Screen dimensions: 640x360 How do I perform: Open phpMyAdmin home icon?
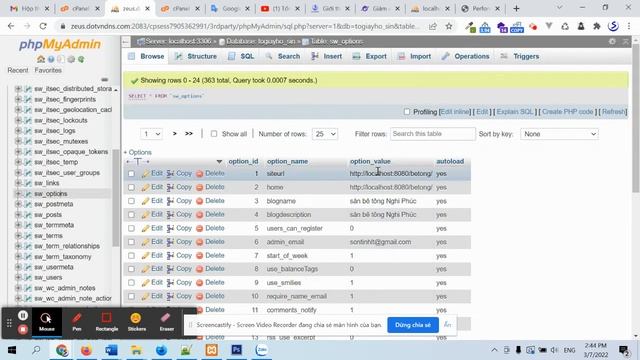[x=40, y=59]
